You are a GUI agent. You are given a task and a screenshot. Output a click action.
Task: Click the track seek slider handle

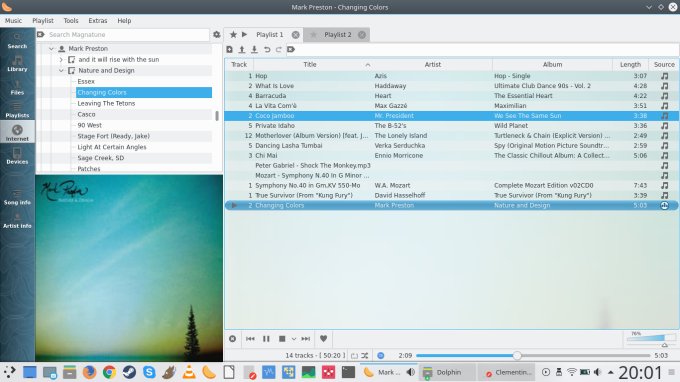pos(517,356)
